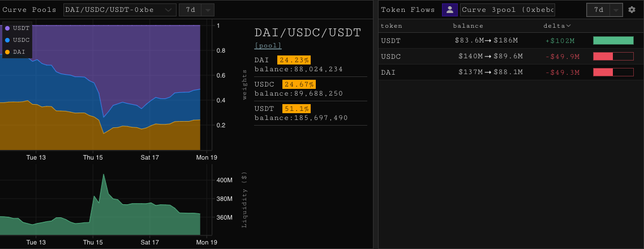644x249 pixels.
Task: Click the blue USDC legend dot
Action: (x=7, y=40)
